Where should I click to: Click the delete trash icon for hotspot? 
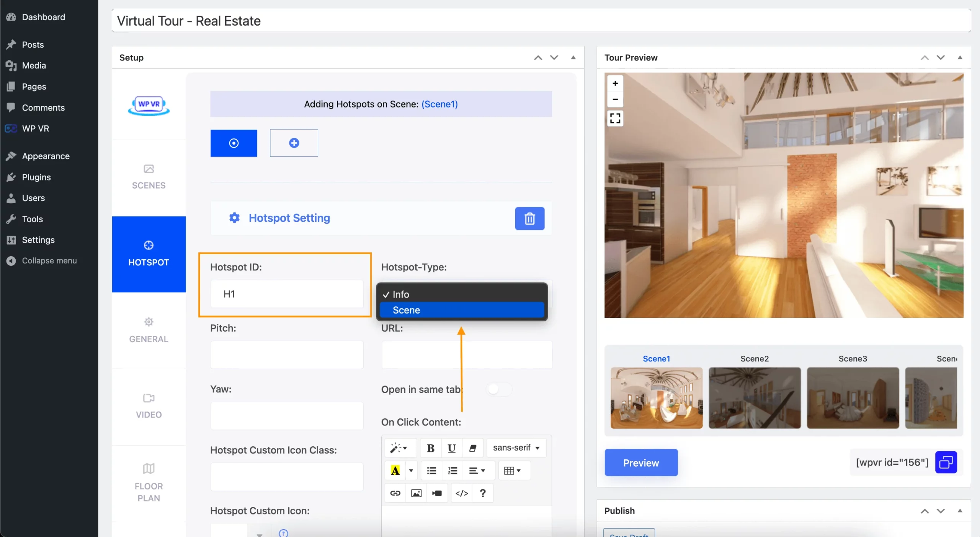pos(529,218)
